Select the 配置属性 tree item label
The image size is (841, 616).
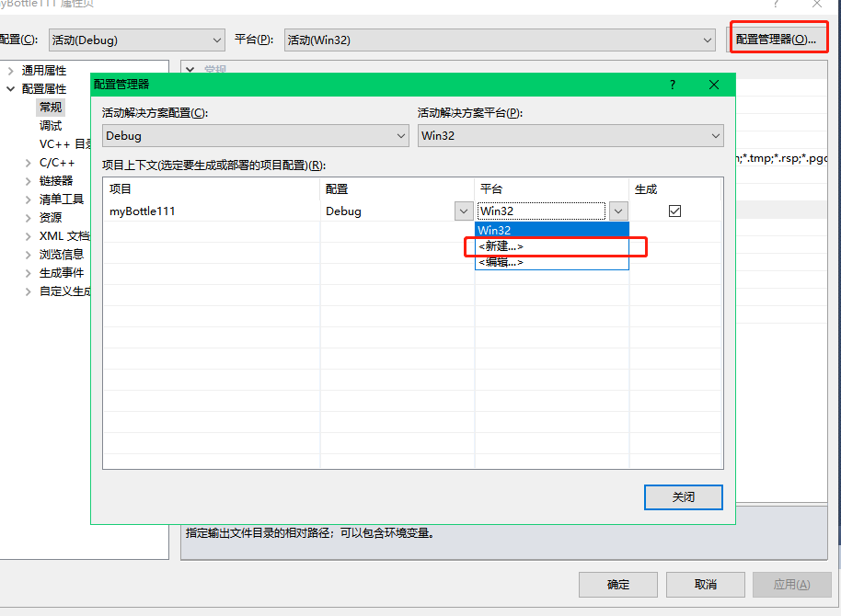point(44,89)
